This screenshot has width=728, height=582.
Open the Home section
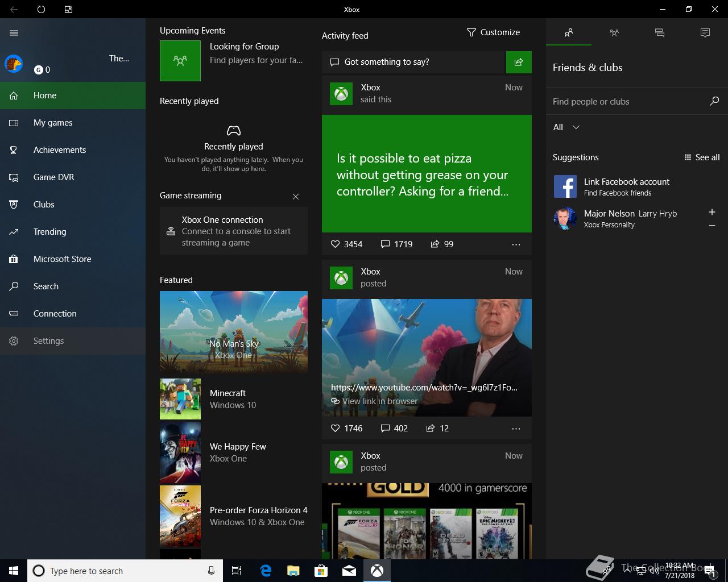coord(73,95)
